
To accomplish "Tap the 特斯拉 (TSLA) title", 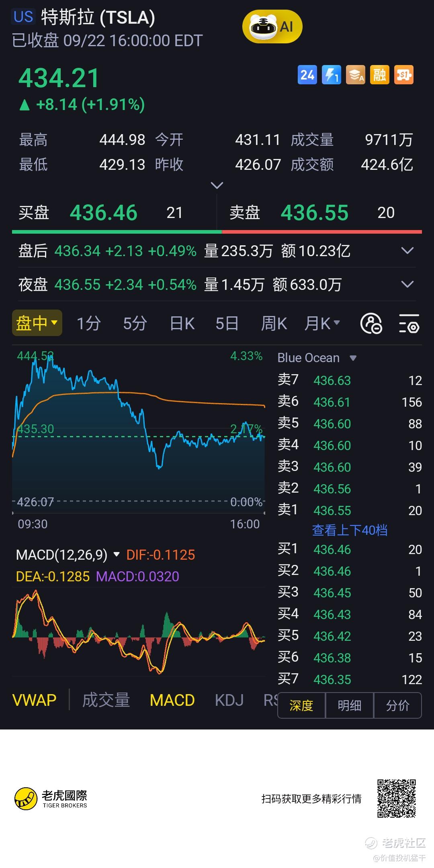I will click(x=98, y=17).
